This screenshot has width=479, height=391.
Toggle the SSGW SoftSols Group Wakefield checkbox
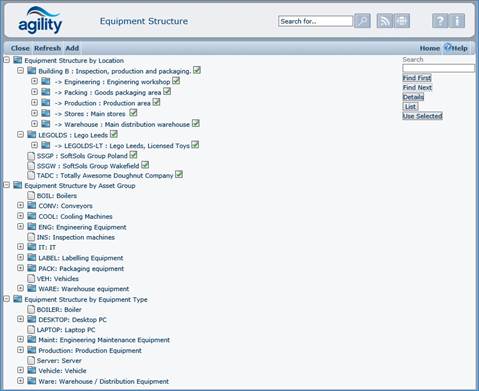point(145,165)
